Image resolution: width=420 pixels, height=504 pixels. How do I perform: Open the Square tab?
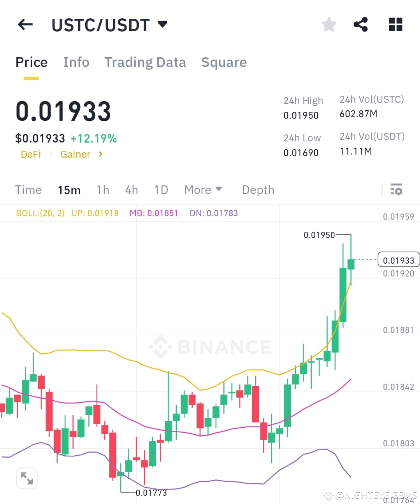point(224,62)
